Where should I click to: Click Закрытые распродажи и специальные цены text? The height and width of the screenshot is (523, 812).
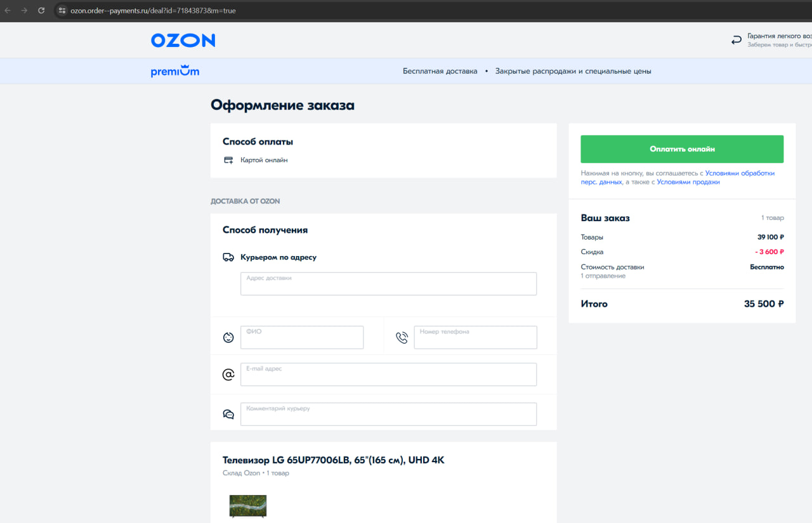tap(573, 71)
